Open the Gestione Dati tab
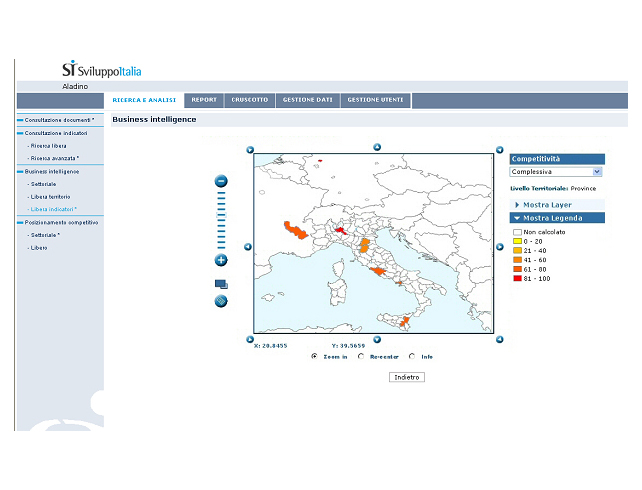Viewport: 642px width, 490px height. (x=307, y=100)
